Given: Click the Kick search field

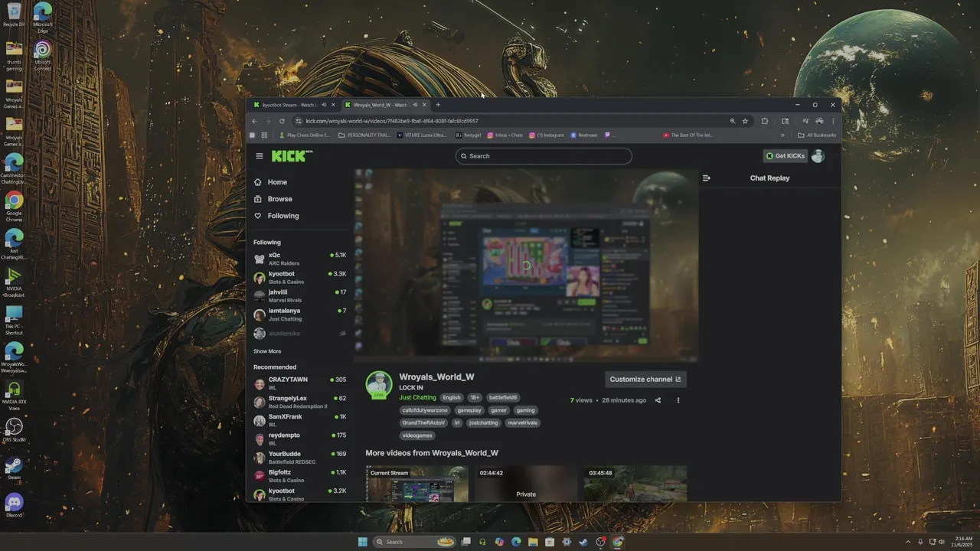Looking at the screenshot, I should [x=544, y=156].
